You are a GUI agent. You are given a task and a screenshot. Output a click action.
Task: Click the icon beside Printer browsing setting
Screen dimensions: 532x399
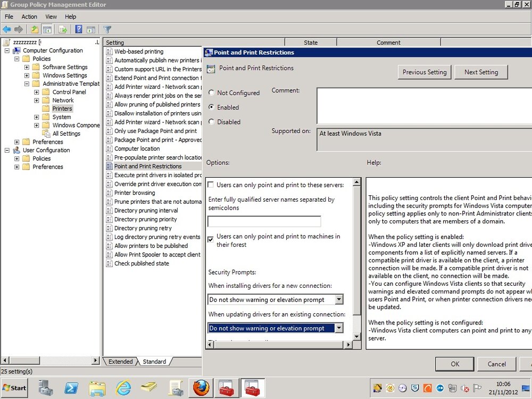tap(109, 193)
